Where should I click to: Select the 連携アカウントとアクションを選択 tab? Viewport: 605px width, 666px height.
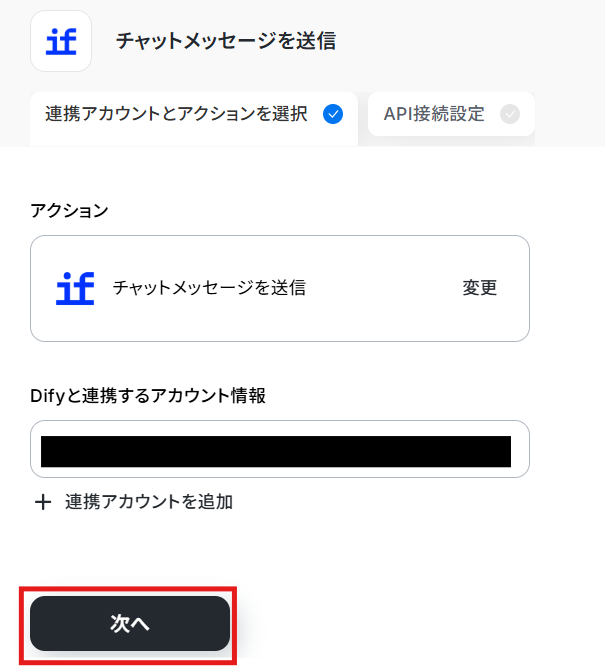(194, 119)
